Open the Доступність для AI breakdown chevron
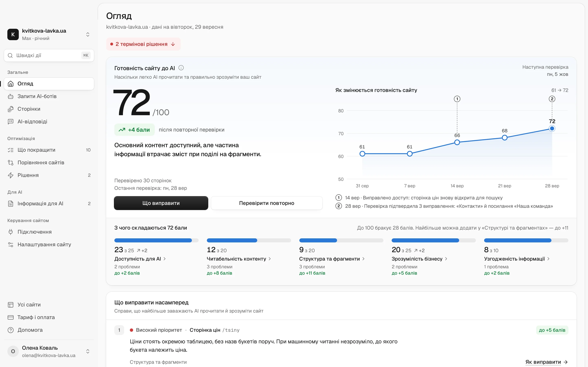588x367 pixels. (x=165, y=259)
